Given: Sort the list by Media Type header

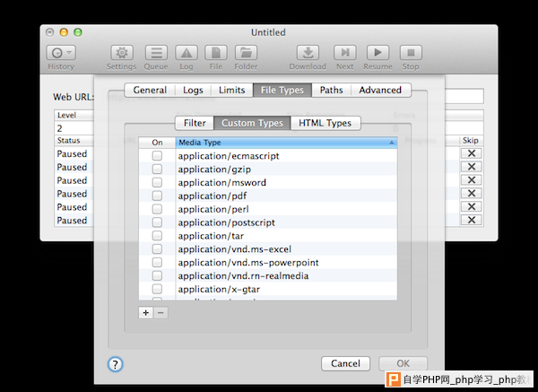Looking at the screenshot, I should (287, 143).
